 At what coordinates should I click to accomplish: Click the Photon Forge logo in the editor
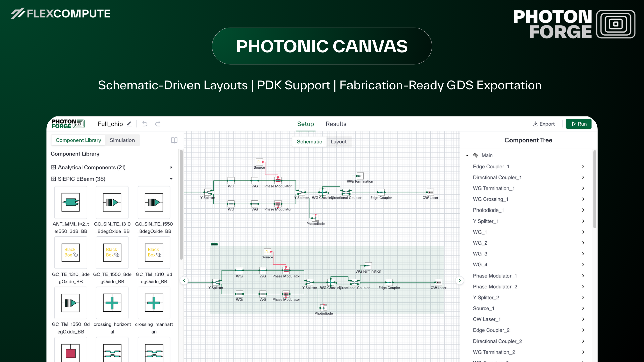[67, 124]
